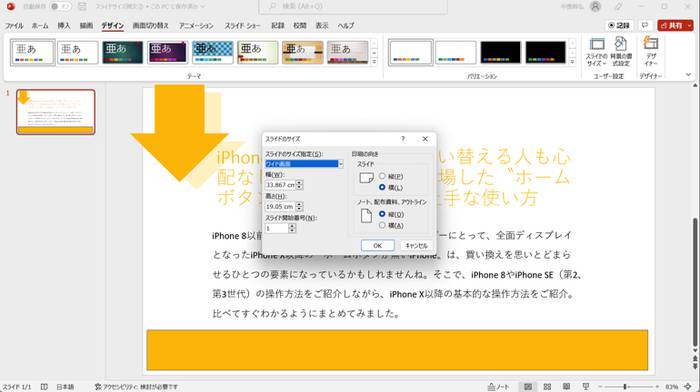Increase width spinner up arrow

point(299,183)
